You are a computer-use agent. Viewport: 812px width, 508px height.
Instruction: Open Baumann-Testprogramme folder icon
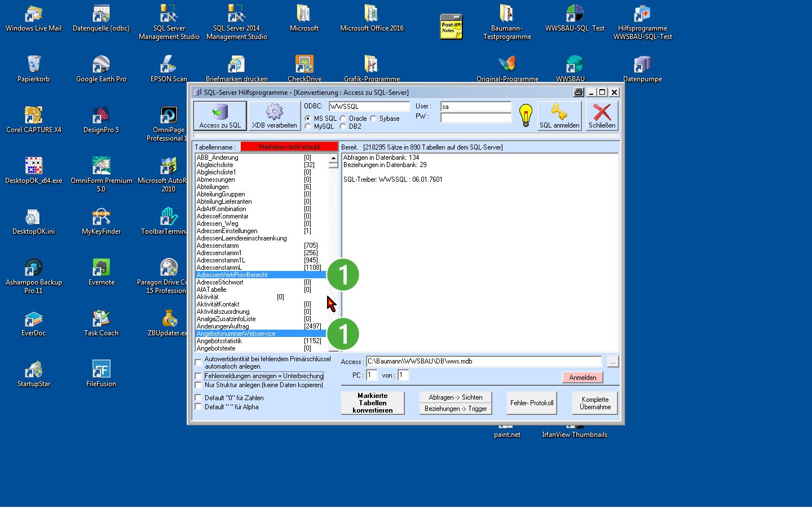point(507,23)
